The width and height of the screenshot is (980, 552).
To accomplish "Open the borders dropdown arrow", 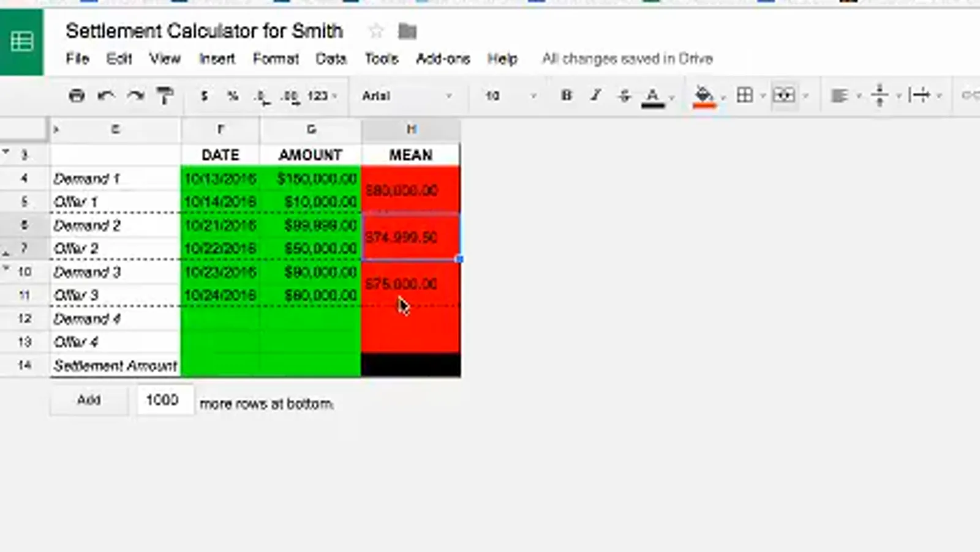I will [763, 96].
